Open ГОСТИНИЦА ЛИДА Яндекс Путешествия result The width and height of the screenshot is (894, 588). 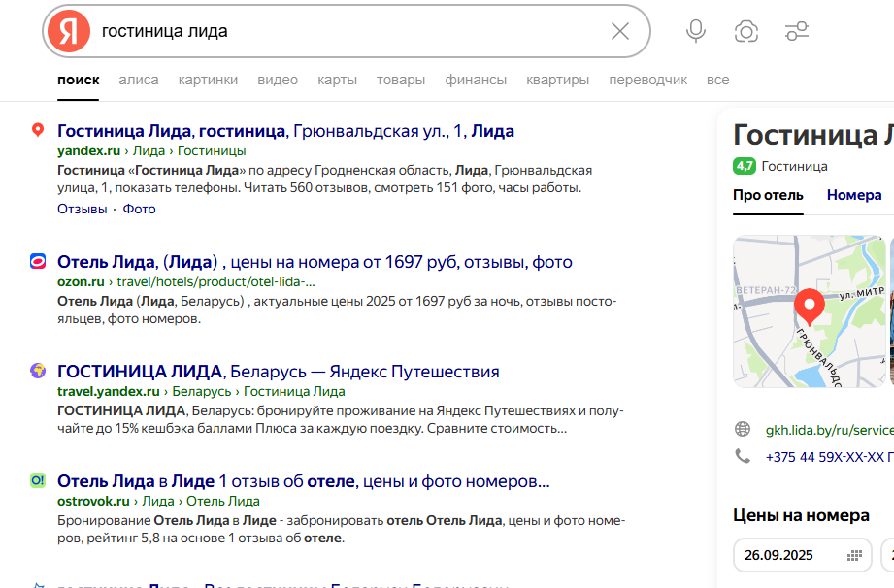click(x=278, y=371)
